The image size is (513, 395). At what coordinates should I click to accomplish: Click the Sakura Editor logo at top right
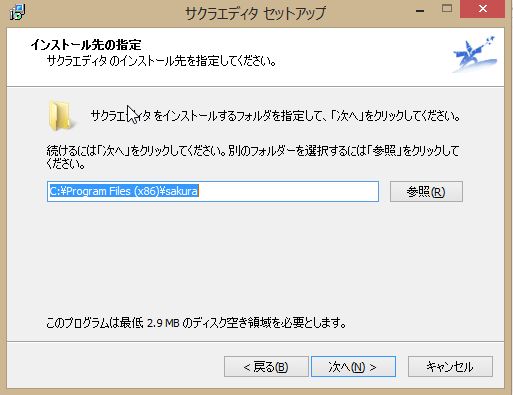pyautogui.click(x=475, y=54)
